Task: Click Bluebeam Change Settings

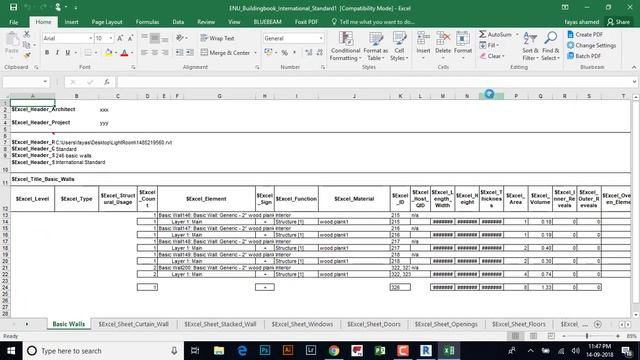Action: [591, 45]
